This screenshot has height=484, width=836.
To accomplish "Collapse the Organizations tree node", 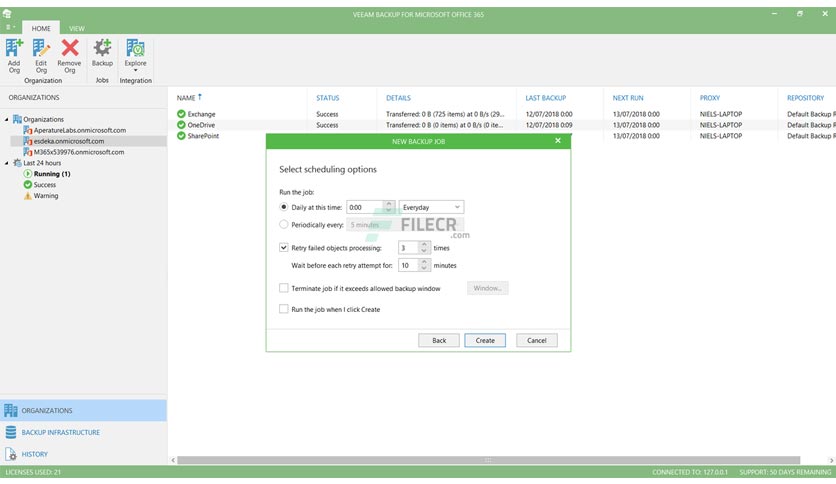I will point(6,119).
